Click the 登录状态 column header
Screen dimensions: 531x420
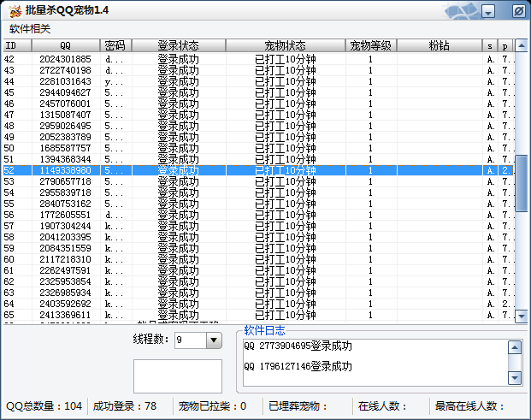tap(179, 45)
